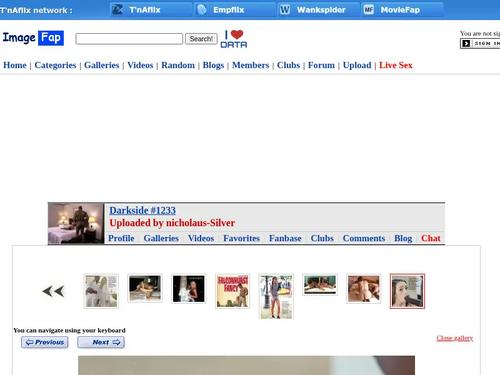This screenshot has width=500, height=375.
Task: Open the Forum menu item
Action: pyautogui.click(x=321, y=65)
